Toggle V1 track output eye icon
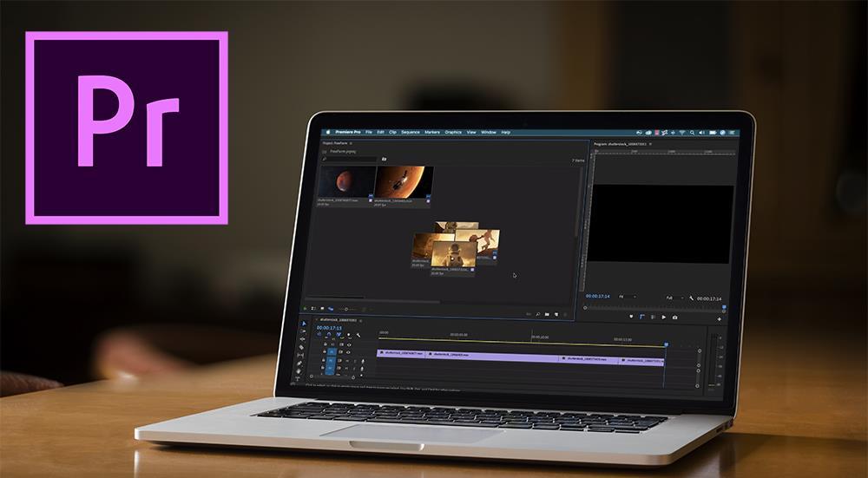 [x=348, y=352]
